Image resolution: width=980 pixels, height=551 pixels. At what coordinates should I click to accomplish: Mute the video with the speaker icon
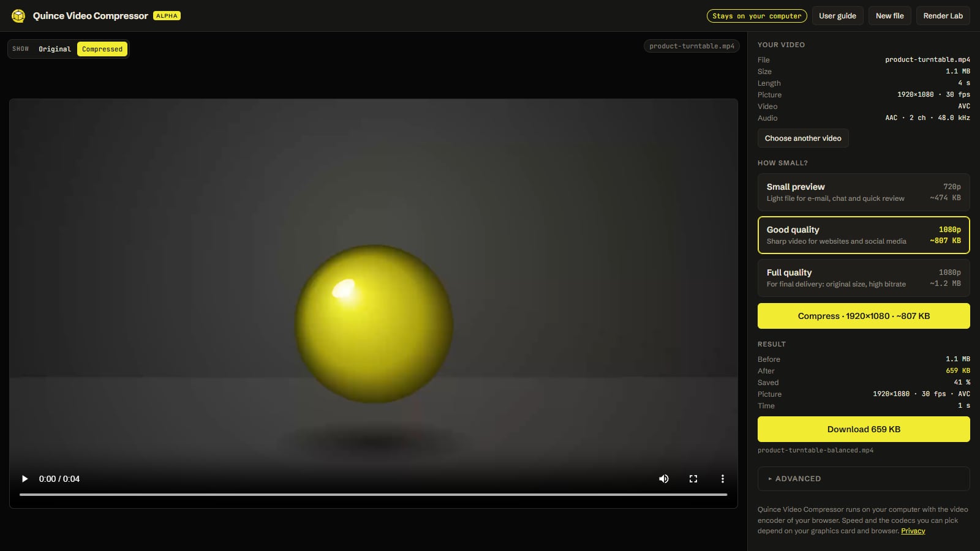(664, 479)
